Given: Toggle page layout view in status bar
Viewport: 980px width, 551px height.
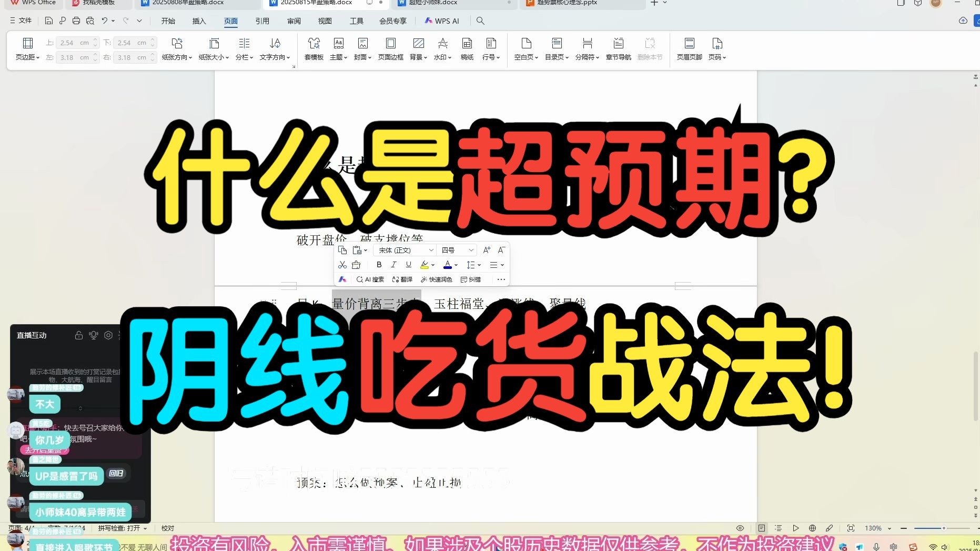Looking at the screenshot, I should pos(761,528).
